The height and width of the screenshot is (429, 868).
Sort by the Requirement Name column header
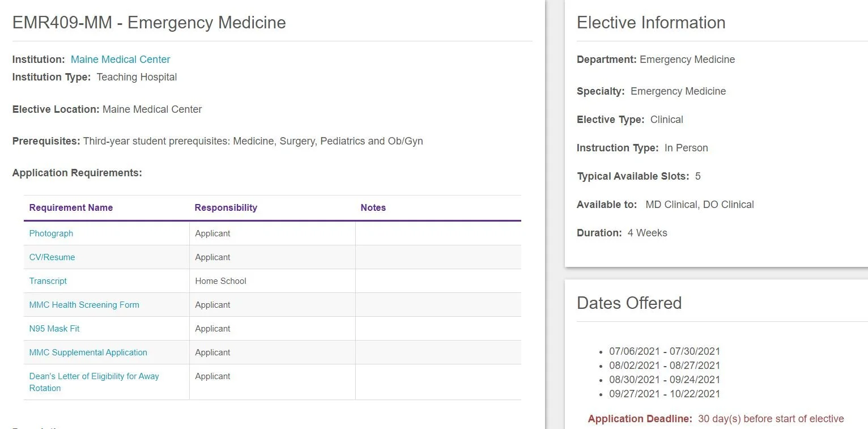(71, 208)
